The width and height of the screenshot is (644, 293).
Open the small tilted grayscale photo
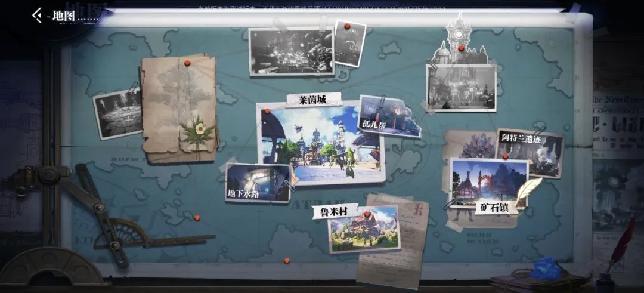point(349,44)
